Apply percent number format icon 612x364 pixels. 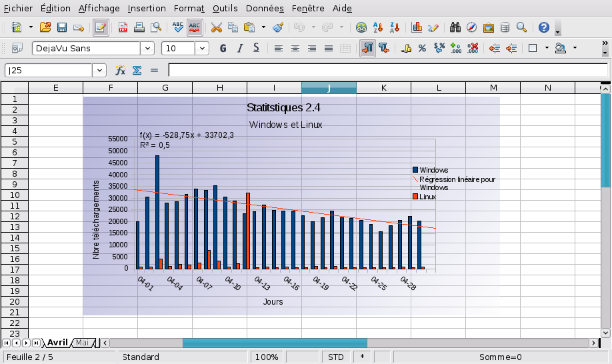coord(422,48)
